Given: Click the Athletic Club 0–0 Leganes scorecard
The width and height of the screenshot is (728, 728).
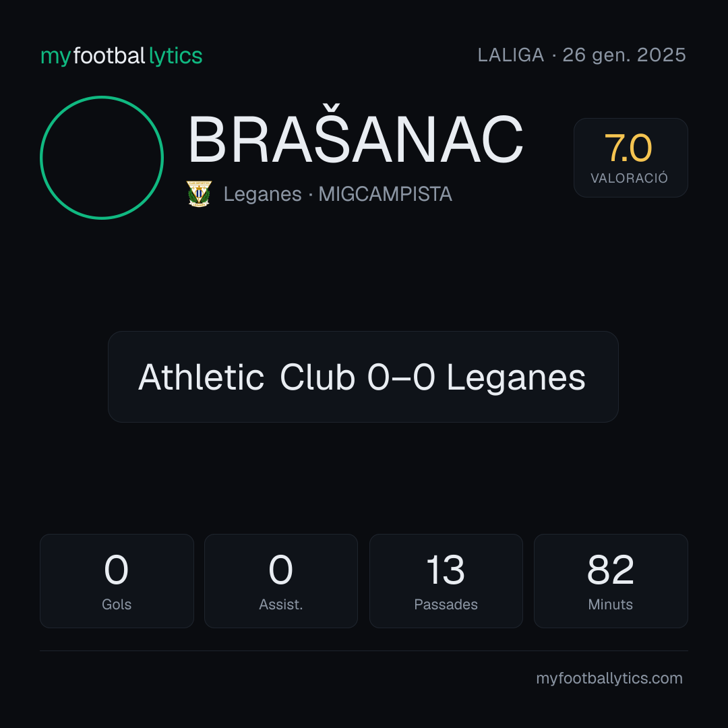Looking at the screenshot, I should coord(363,377).
